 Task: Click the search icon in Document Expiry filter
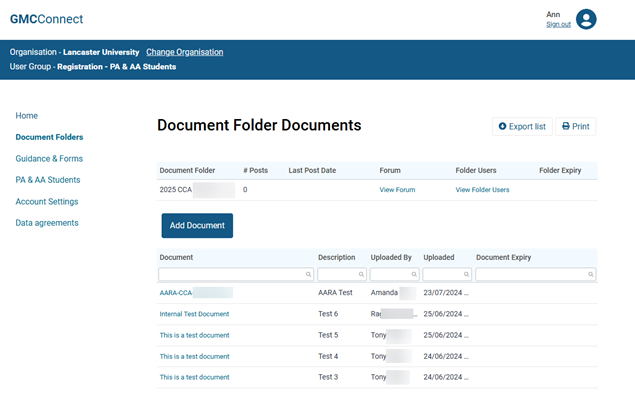(x=590, y=274)
